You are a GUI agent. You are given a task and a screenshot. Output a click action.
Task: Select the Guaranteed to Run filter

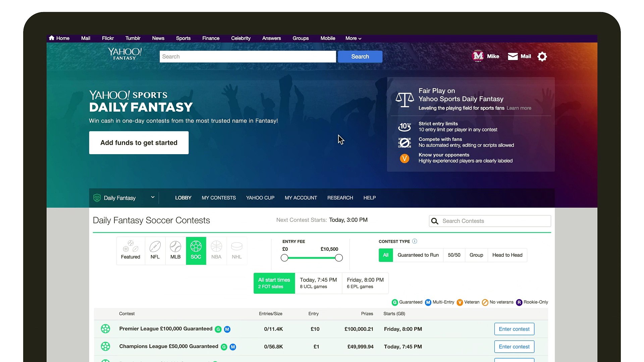tap(418, 255)
